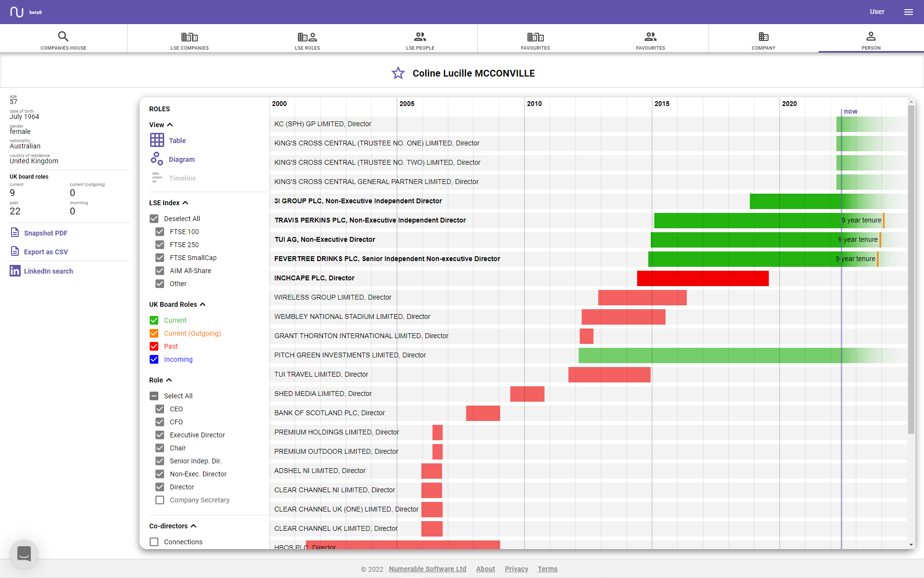Click the scrollbar down arrow
924x578 pixels.
tap(911, 545)
